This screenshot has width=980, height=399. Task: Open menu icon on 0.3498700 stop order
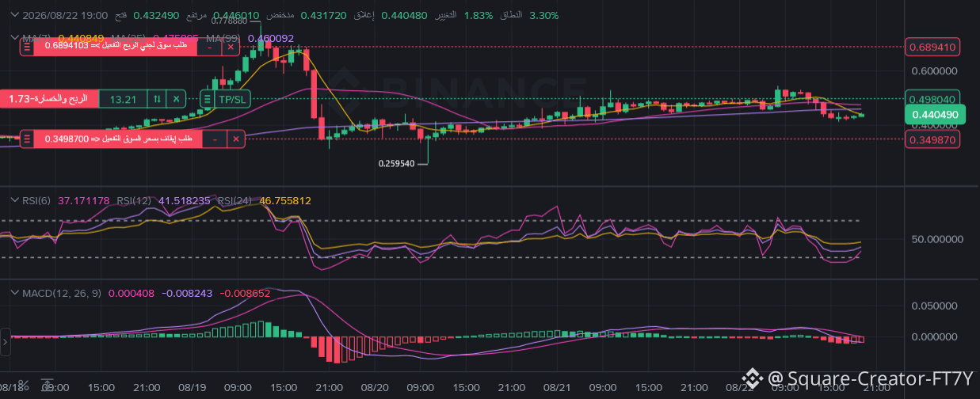pos(27,139)
